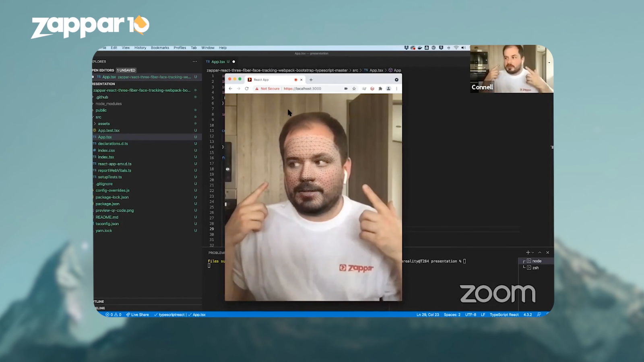Screen dimensions: 644x362
Task: Maximize the terminal panel with chevron up
Action: 540,253
